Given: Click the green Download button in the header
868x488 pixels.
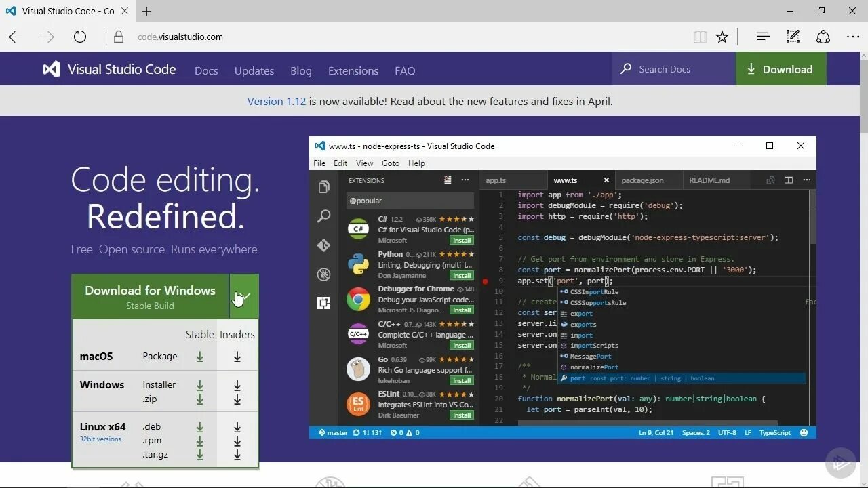Looking at the screenshot, I should pos(781,69).
